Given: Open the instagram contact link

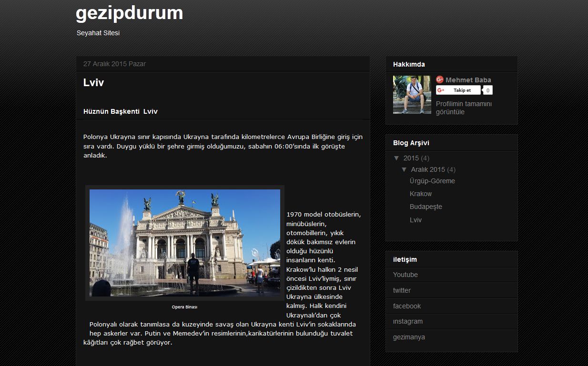Looking at the screenshot, I should 408,321.
